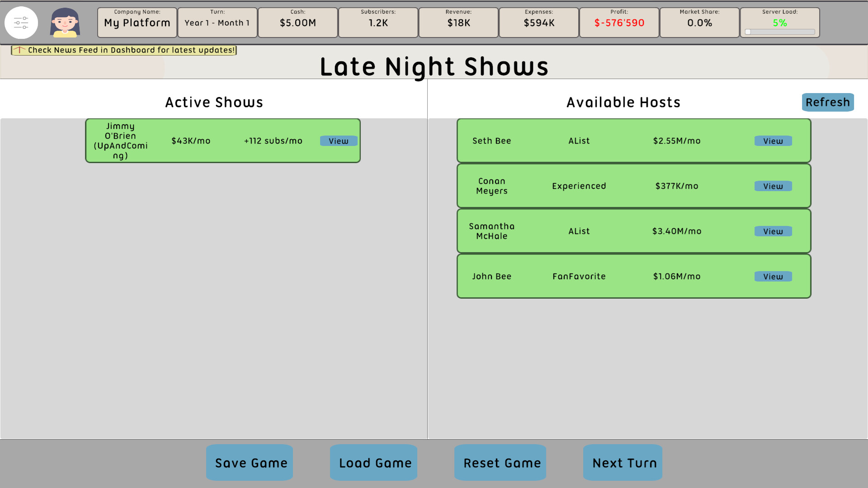
Task: View Samantha McHale's host profile
Action: tap(773, 231)
